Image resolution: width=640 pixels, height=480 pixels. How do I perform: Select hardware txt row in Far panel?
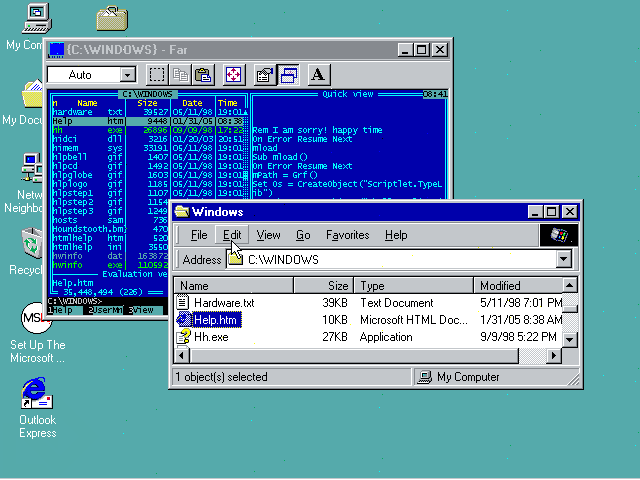[150, 112]
